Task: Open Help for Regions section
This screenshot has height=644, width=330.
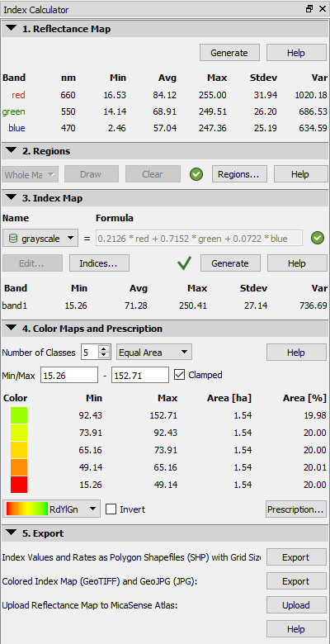Action: pos(300,174)
